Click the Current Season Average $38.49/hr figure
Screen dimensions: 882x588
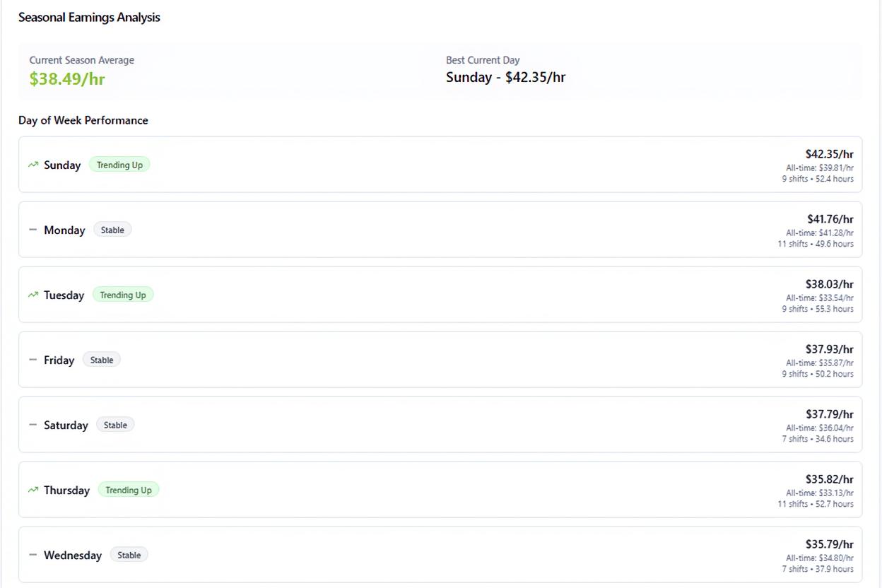click(x=67, y=78)
